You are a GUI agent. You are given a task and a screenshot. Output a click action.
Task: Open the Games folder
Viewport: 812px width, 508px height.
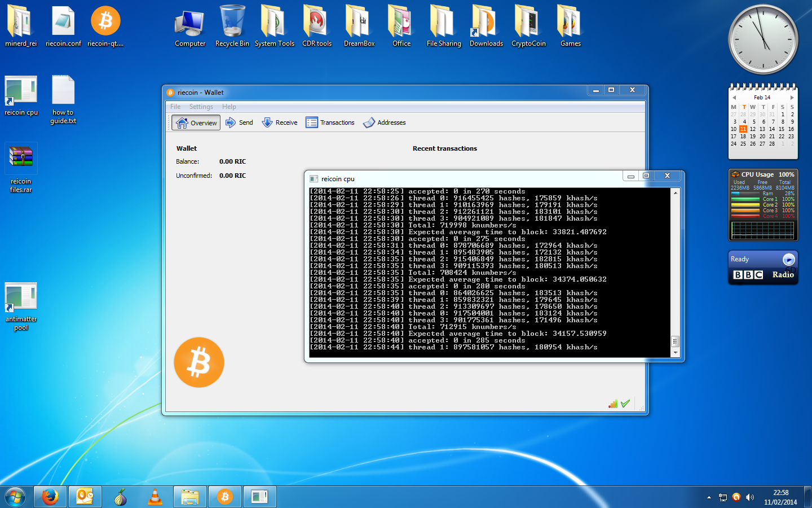pos(571,27)
